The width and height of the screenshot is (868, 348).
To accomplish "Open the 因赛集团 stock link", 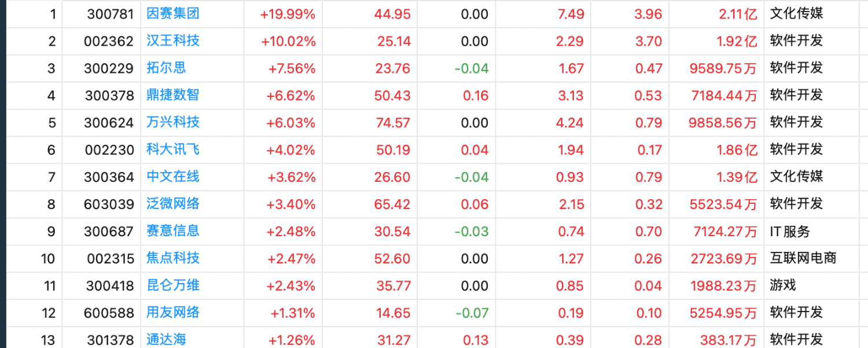I will [173, 14].
